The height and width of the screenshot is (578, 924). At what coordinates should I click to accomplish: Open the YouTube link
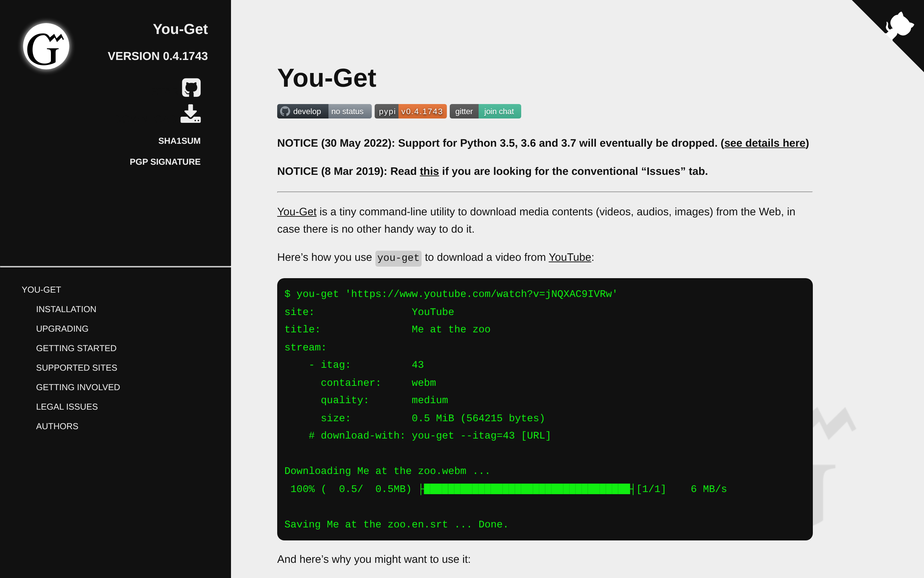coord(570,257)
